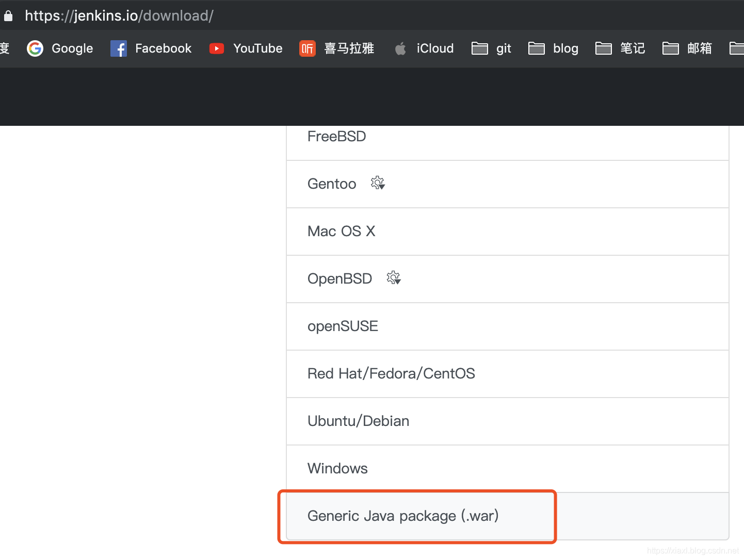Select the Ubuntu/Debian download entry
Viewport: 744px width, 560px height.
pyautogui.click(x=358, y=421)
